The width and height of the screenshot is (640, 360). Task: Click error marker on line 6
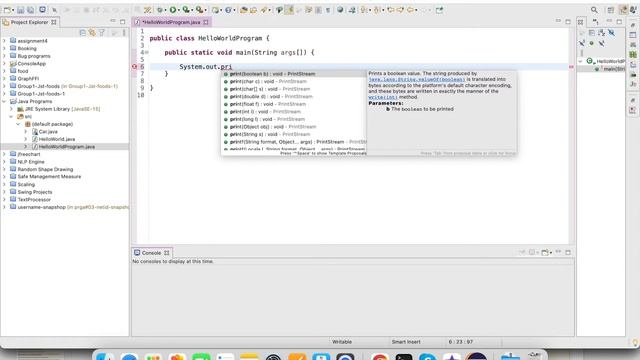134,67
